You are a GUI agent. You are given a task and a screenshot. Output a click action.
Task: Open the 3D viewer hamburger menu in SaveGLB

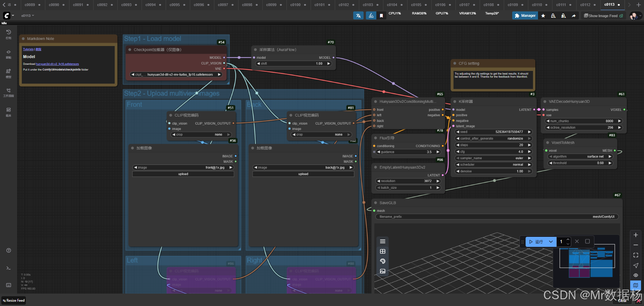pos(383,241)
